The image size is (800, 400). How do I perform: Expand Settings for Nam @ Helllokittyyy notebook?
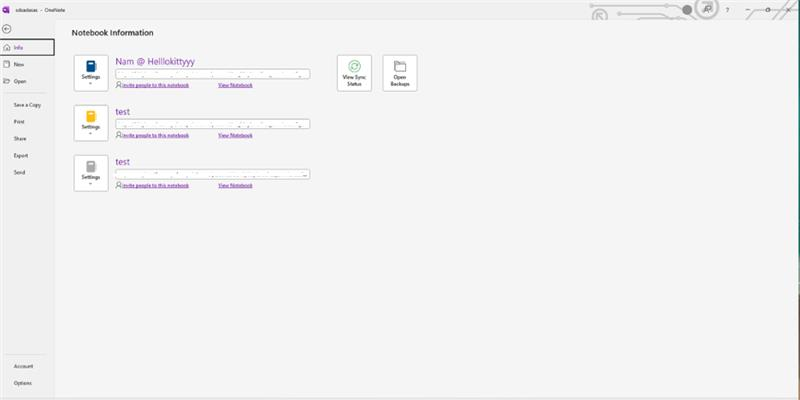tap(91, 73)
